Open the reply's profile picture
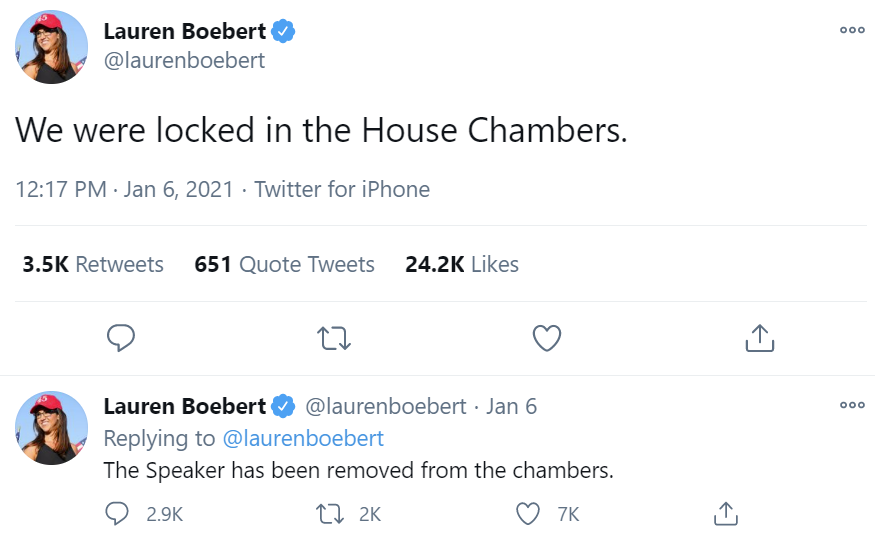This screenshot has height=540, width=875. pos(51,427)
